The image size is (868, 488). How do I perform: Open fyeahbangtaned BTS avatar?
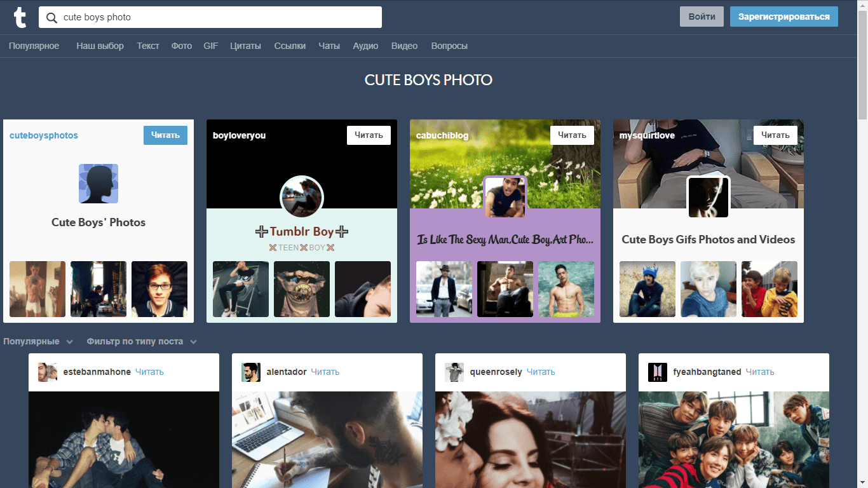click(x=658, y=372)
